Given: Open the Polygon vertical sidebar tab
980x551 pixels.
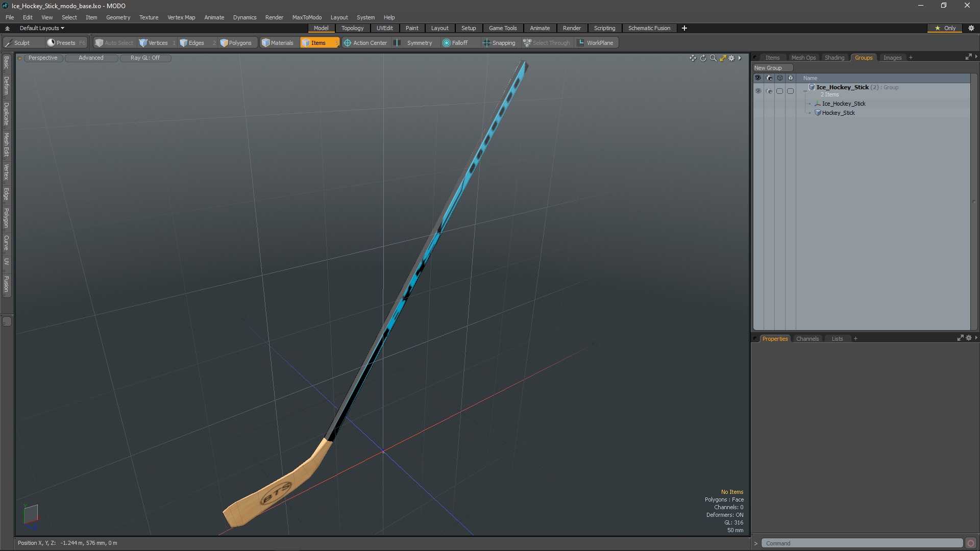Looking at the screenshot, I should tap(6, 218).
